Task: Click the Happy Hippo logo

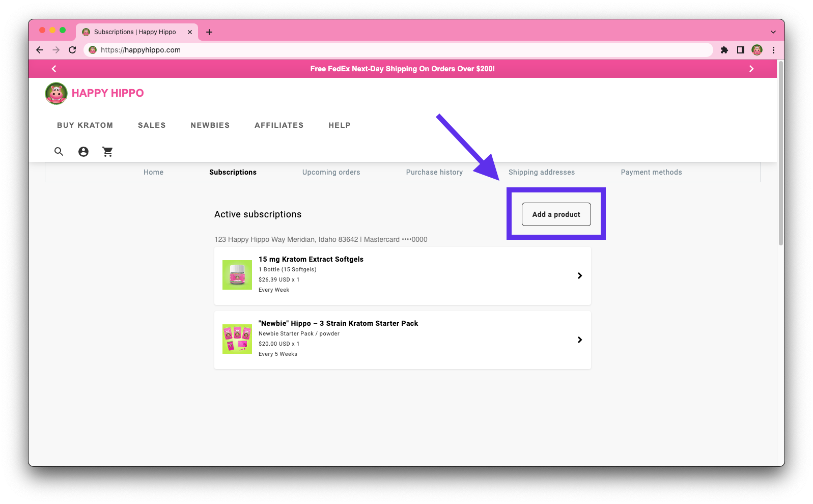Action: (x=56, y=93)
